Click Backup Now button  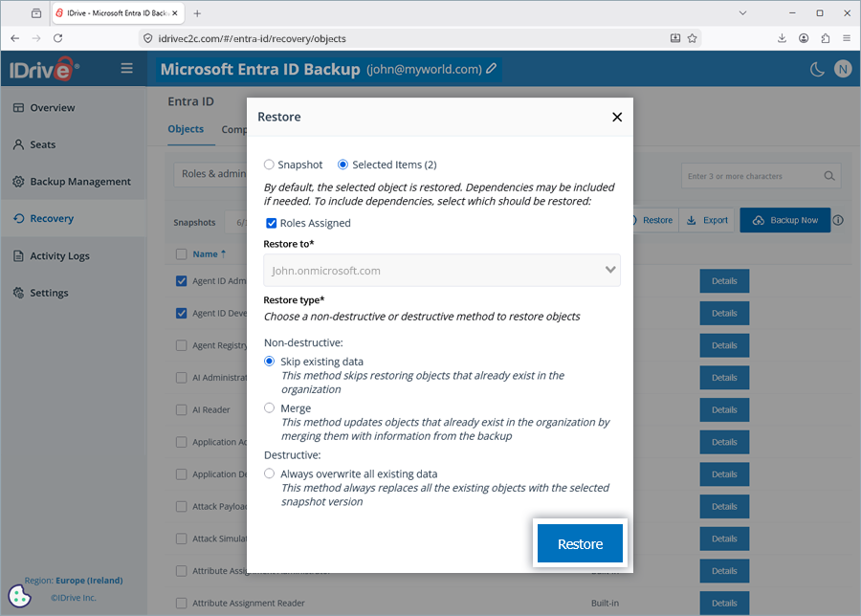click(784, 220)
